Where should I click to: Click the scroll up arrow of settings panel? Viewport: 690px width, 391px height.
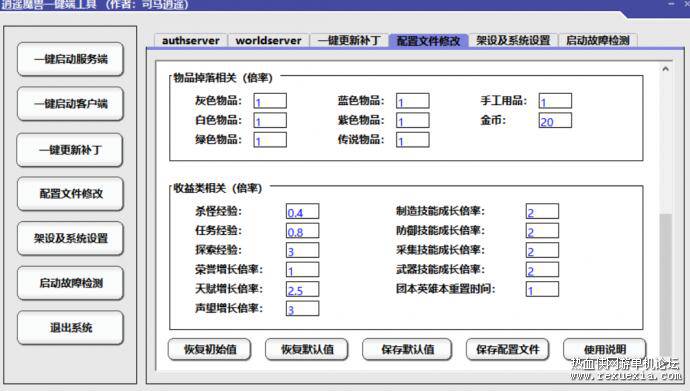665,69
